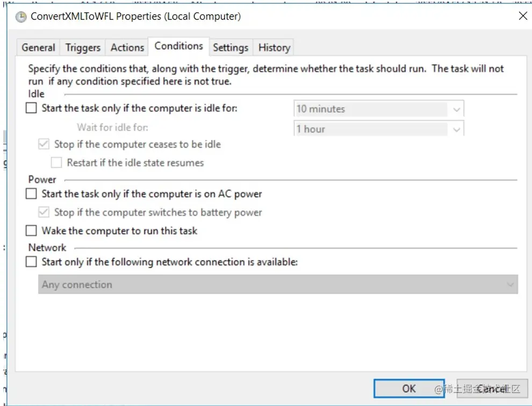Open the 10 minutes idle duration dropdown

[379, 109]
